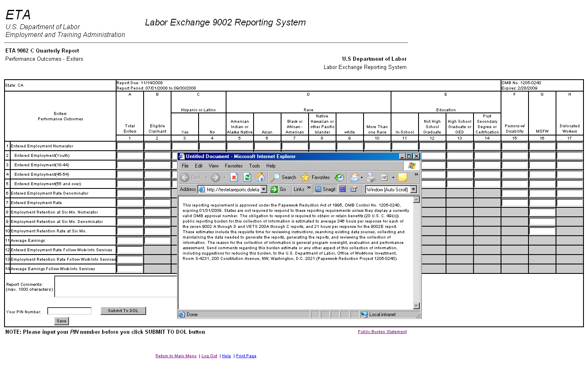Open the Tools menu
Viewport: 588px width, 365px height.
pyautogui.click(x=254, y=166)
